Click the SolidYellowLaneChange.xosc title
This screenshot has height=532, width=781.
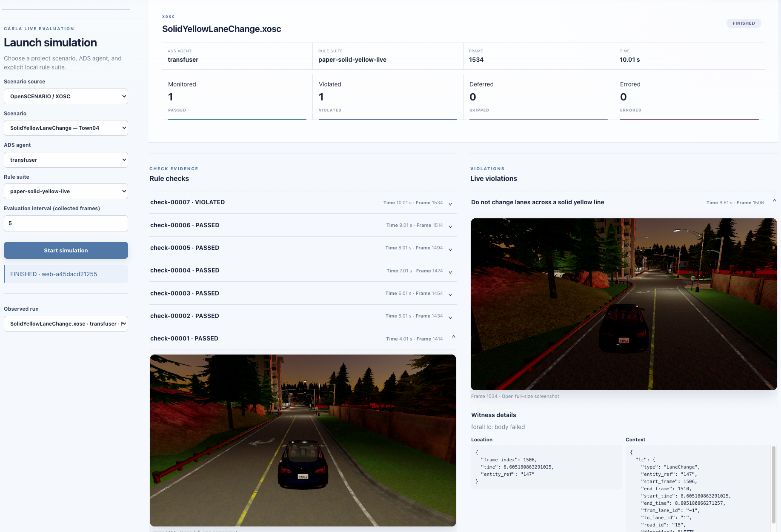(222, 29)
